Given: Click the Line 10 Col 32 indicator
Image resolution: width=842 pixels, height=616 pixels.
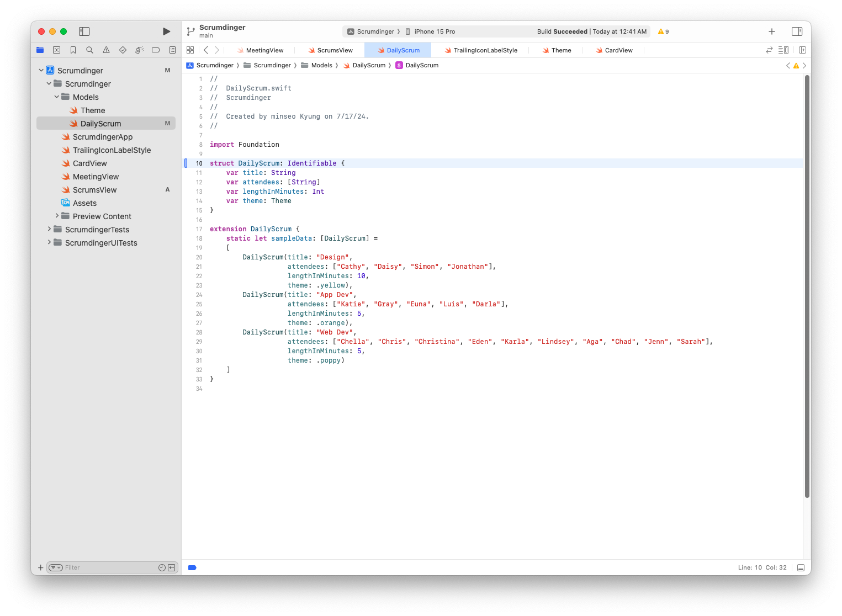Looking at the screenshot, I should (x=762, y=567).
